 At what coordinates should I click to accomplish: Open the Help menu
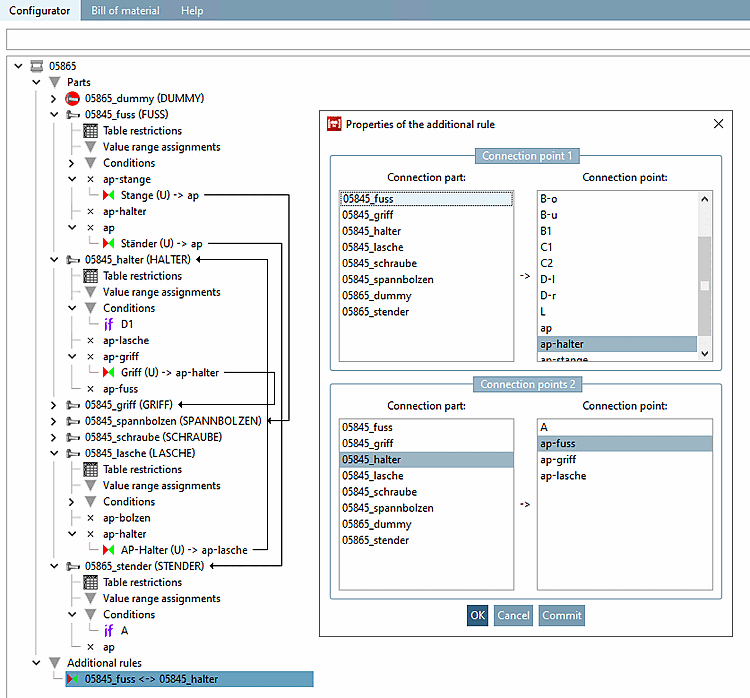click(x=192, y=11)
